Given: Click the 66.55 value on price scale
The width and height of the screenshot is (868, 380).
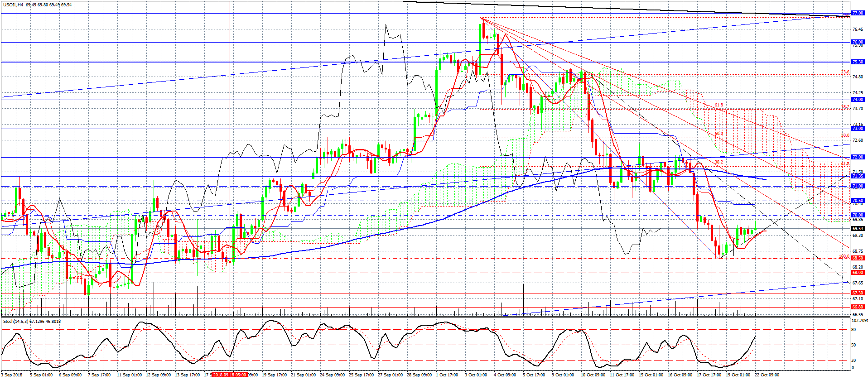Looking at the screenshot, I should point(858,314).
